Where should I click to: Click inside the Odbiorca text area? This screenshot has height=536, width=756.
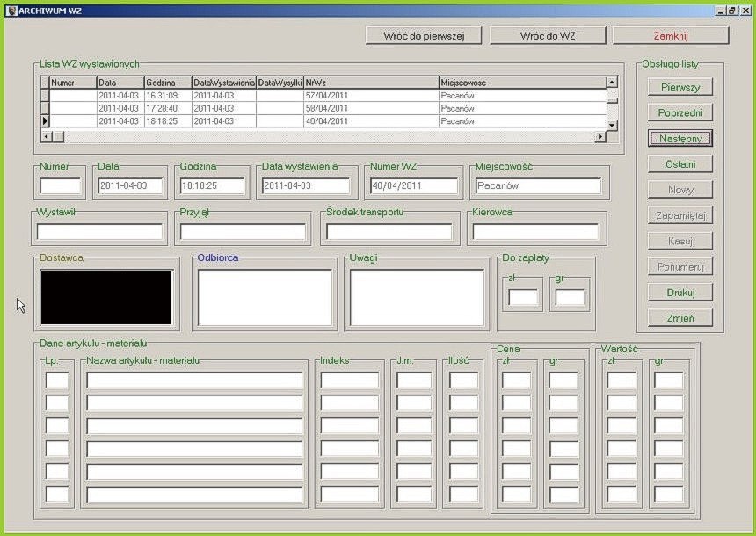click(265, 297)
